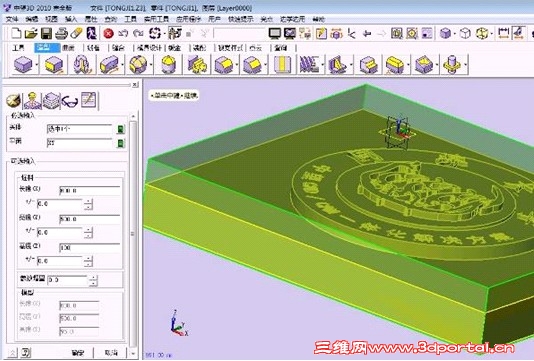Open the first manager tab icon in left panel
534x361 pixels.
(14, 101)
